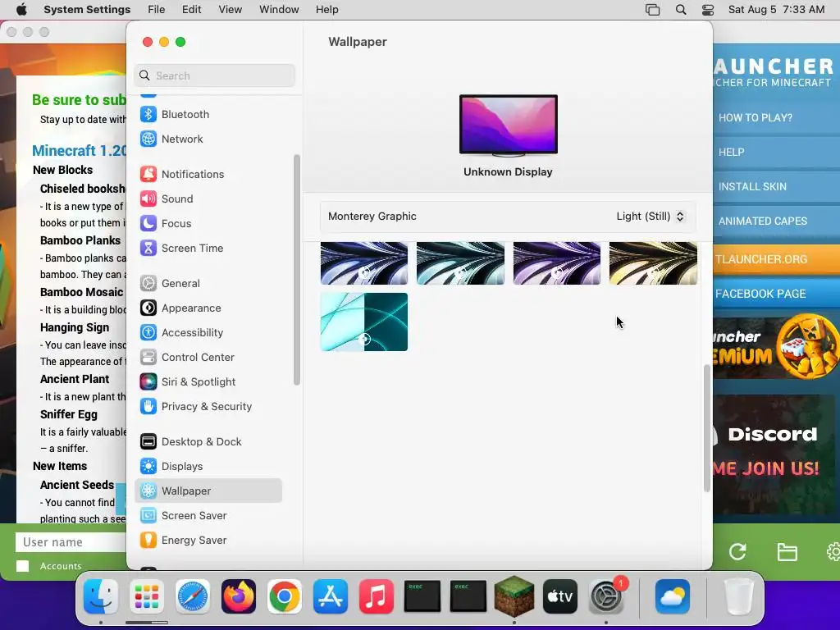The image size is (840, 630).
Task: Open Launchpad from the Dock
Action: [147, 596]
